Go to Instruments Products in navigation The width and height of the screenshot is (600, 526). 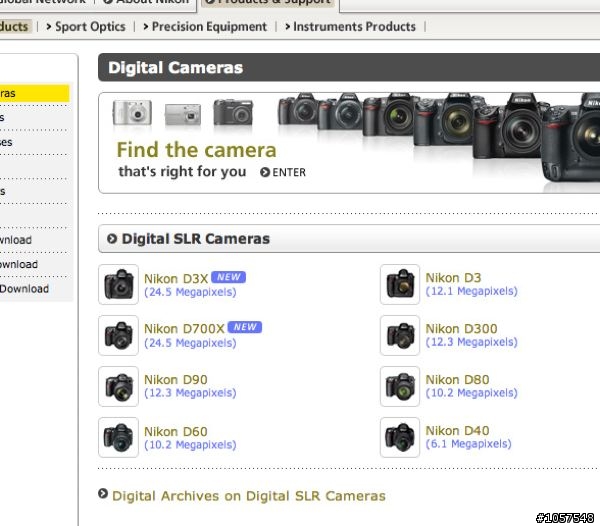[354, 26]
